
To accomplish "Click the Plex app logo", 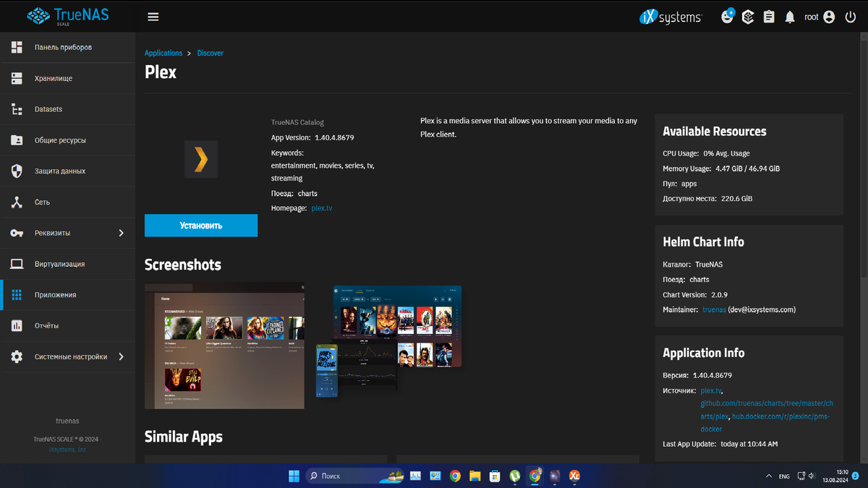I will coord(201,160).
